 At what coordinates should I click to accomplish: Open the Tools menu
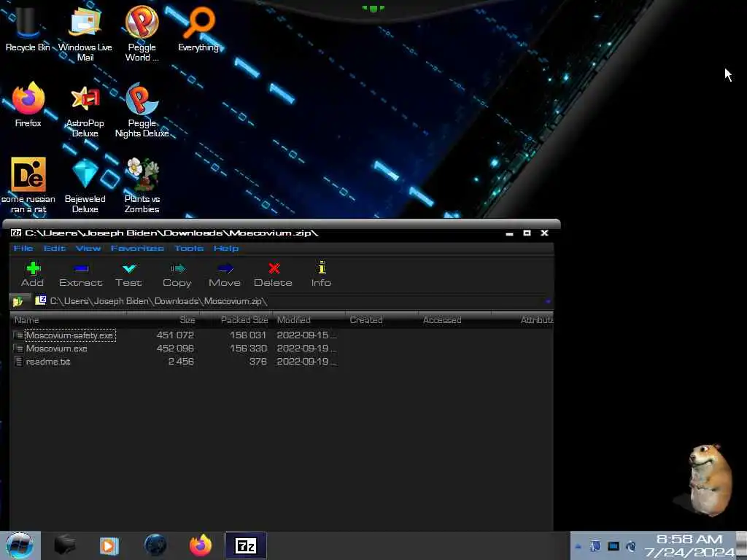(x=189, y=248)
